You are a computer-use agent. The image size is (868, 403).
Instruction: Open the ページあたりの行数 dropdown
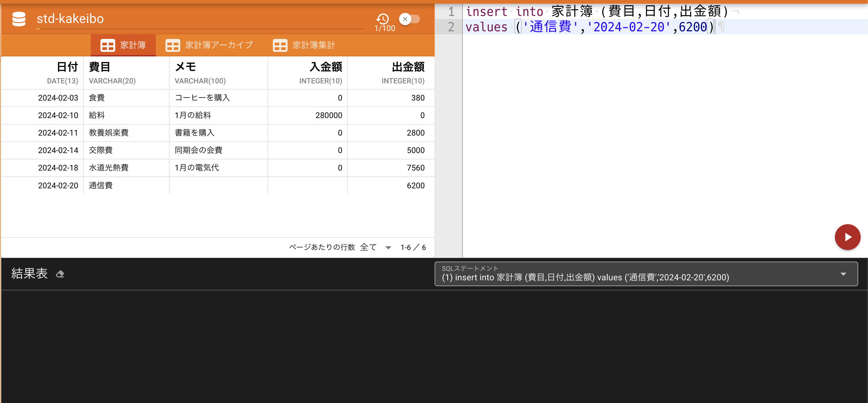[388, 247]
